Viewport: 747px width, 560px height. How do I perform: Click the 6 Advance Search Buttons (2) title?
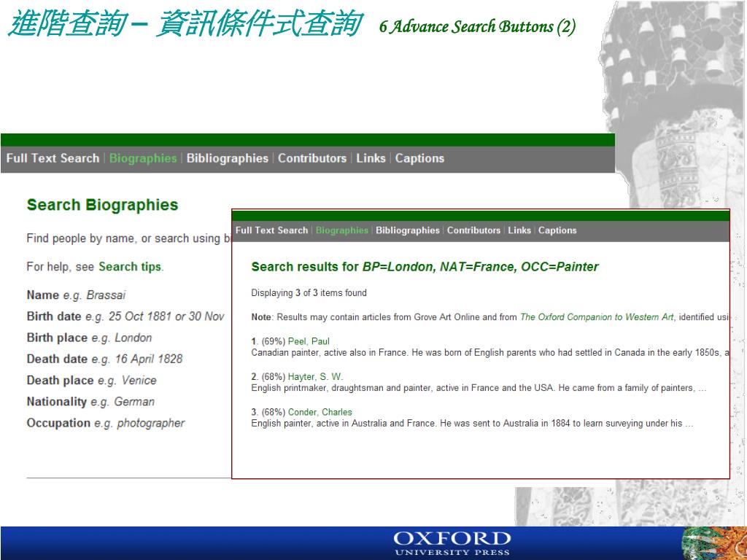pos(477,26)
